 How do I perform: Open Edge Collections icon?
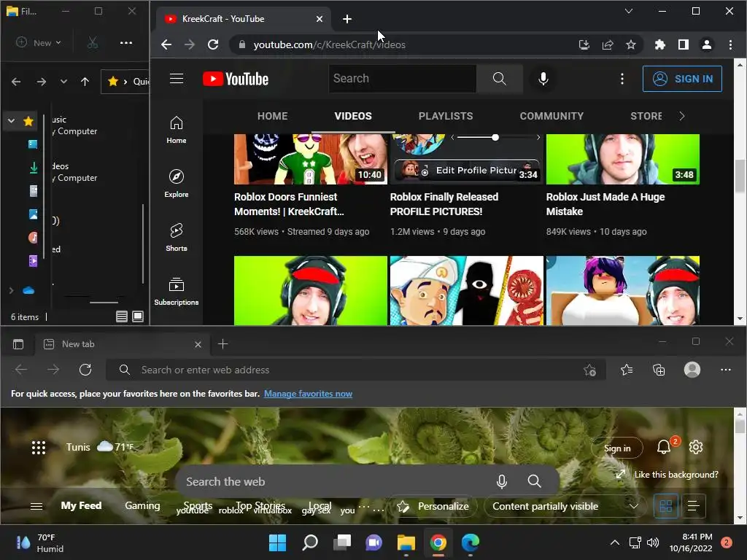click(659, 370)
